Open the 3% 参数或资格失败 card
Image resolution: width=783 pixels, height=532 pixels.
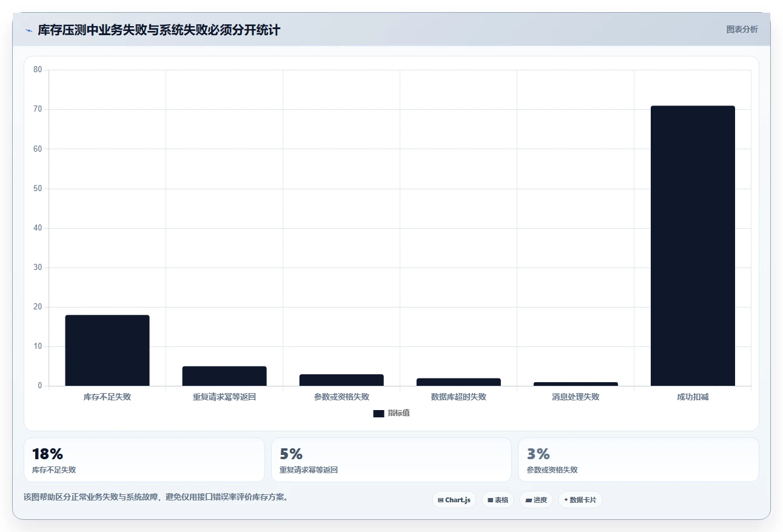638,460
